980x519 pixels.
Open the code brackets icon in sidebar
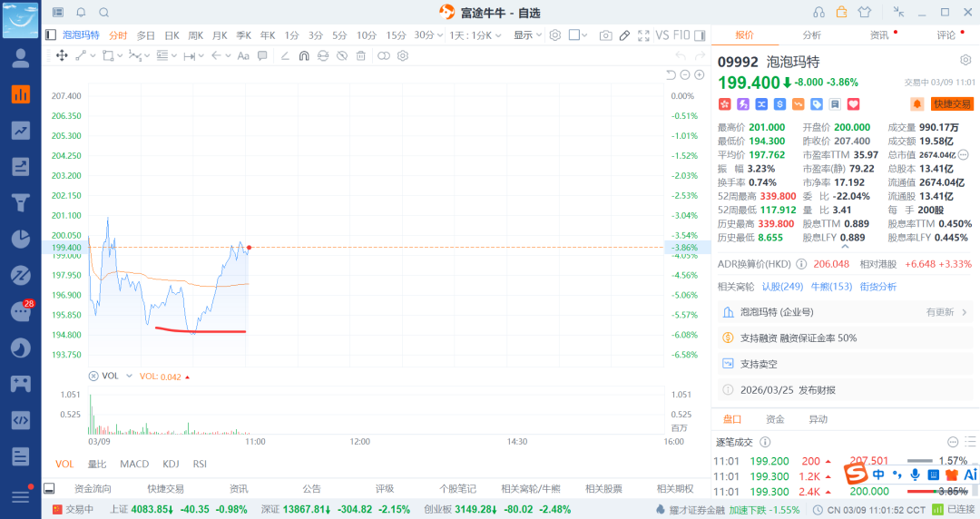coord(21,419)
